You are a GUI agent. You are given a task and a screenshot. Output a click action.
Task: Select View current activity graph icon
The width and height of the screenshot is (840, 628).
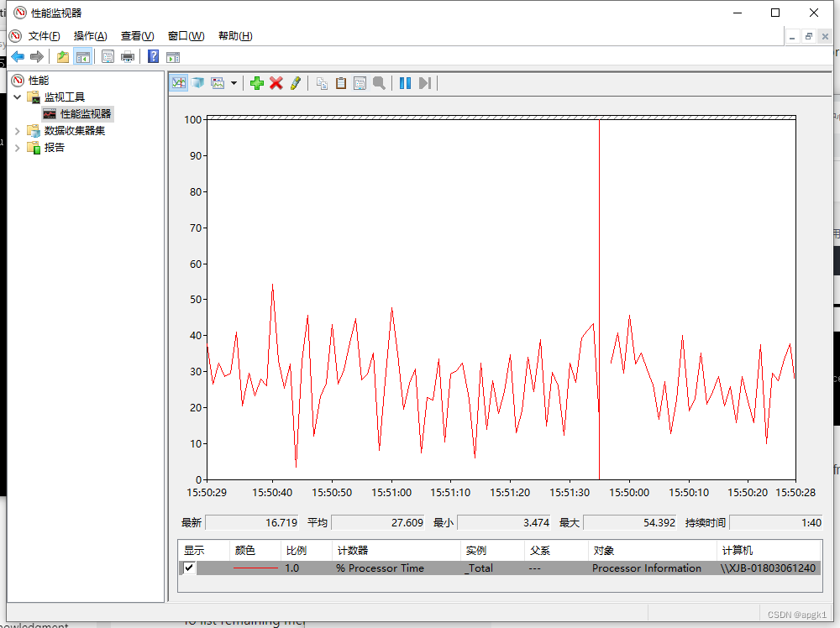179,83
